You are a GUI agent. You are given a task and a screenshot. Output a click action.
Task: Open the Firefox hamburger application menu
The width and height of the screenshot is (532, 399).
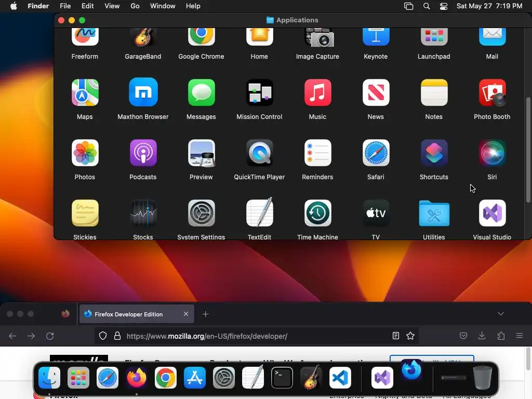[x=520, y=336]
